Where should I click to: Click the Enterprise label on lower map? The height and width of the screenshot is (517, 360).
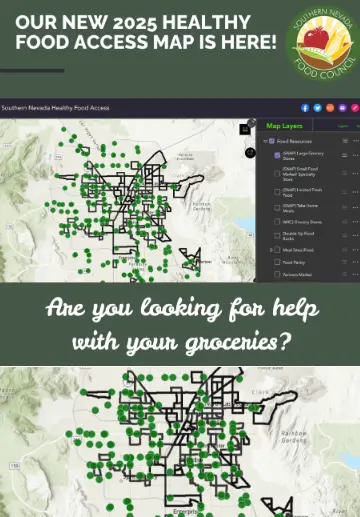coord(186,511)
